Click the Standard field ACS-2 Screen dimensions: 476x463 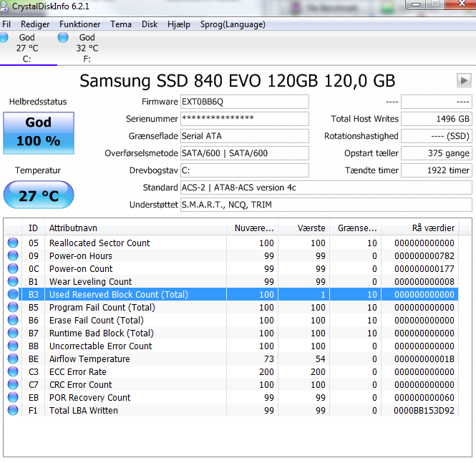coord(326,187)
